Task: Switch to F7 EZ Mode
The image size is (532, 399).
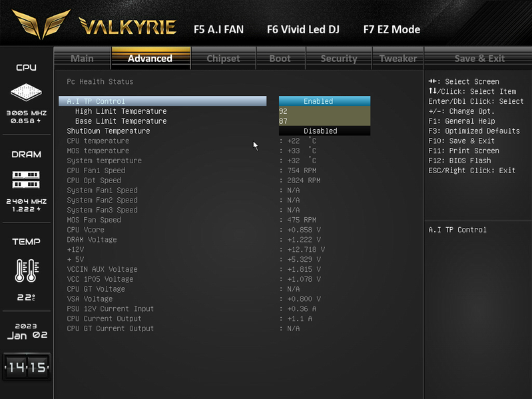Action: pos(392,29)
